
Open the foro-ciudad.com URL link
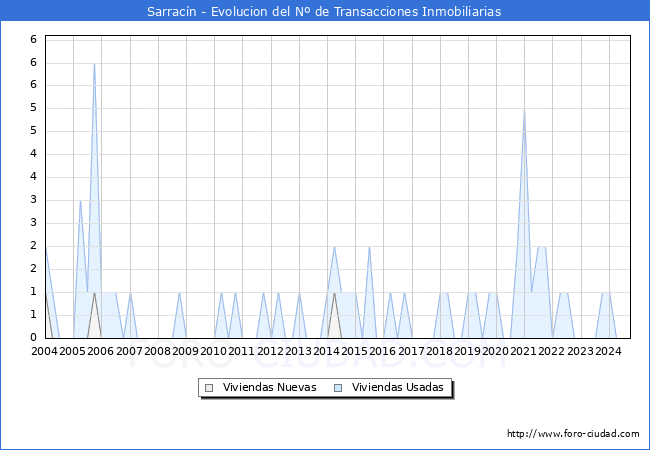click(x=573, y=433)
